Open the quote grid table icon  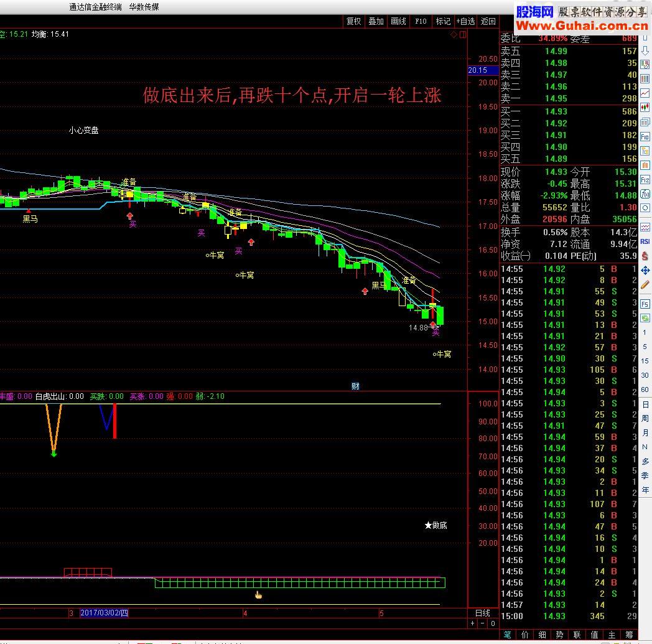[x=645, y=79]
